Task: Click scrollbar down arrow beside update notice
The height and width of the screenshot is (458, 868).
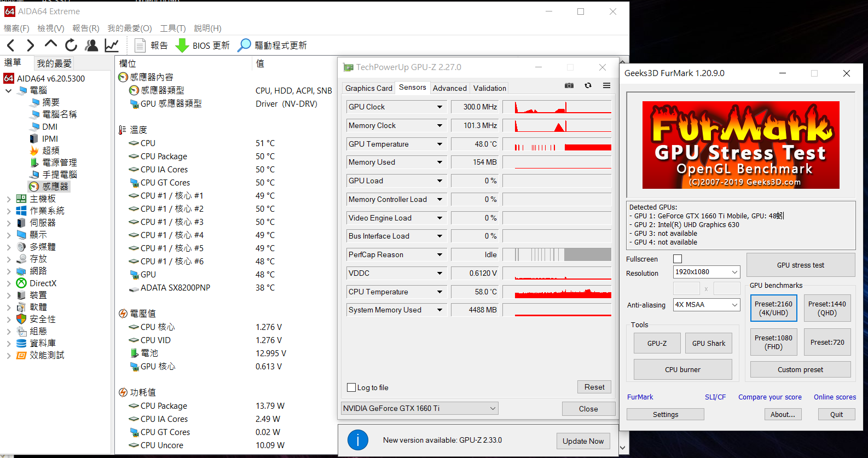Action: click(x=623, y=448)
